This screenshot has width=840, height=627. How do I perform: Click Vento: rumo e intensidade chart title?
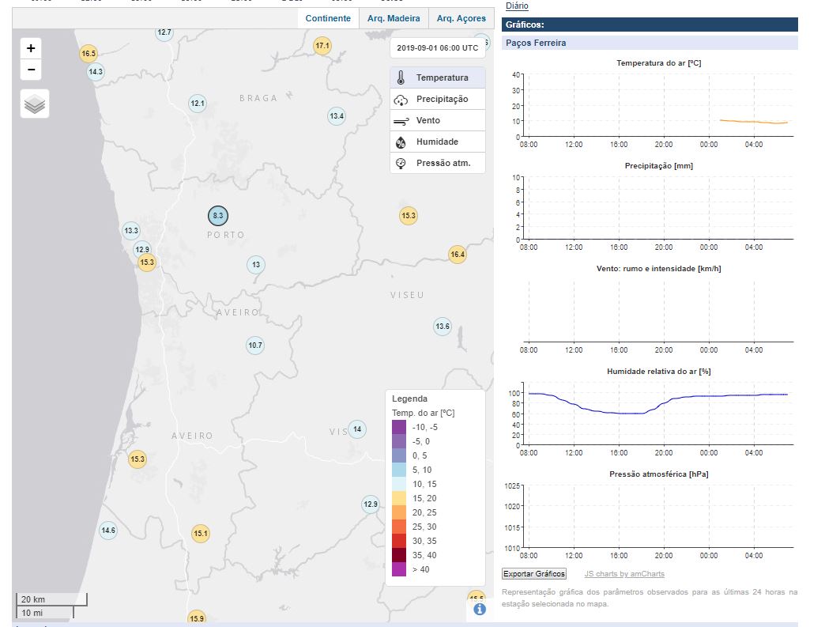pos(659,269)
